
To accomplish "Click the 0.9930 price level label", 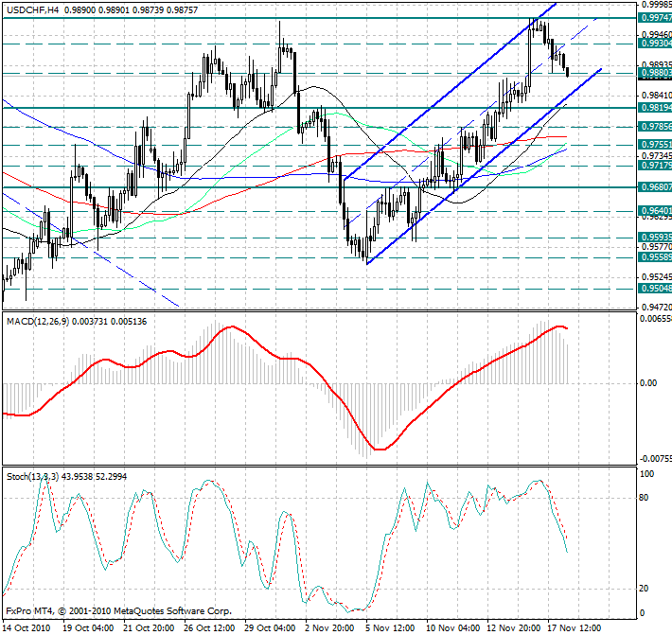I will click(655, 44).
